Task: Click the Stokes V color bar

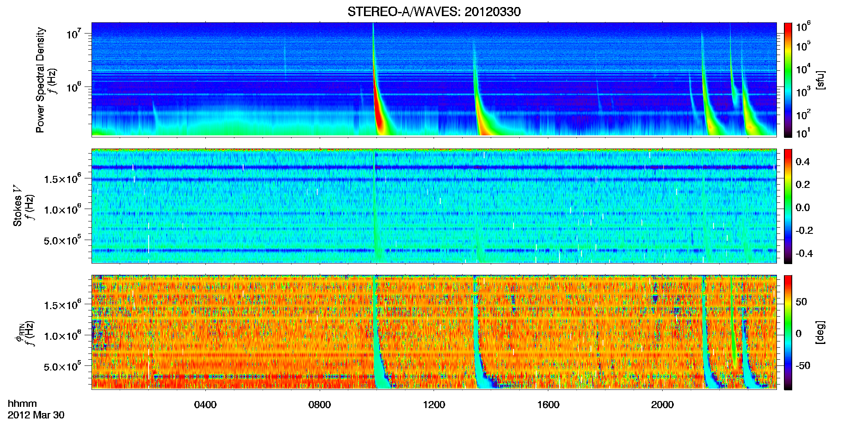Action: click(788, 206)
